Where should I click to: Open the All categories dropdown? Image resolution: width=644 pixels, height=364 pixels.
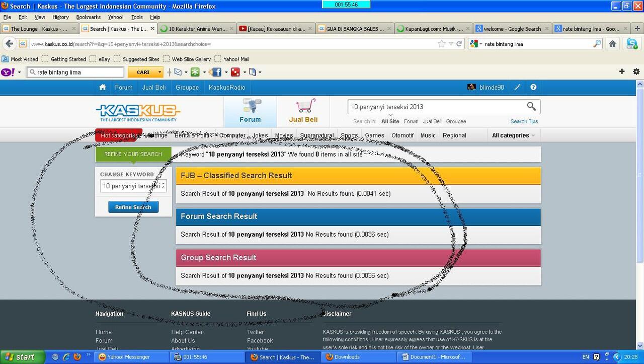click(x=513, y=135)
